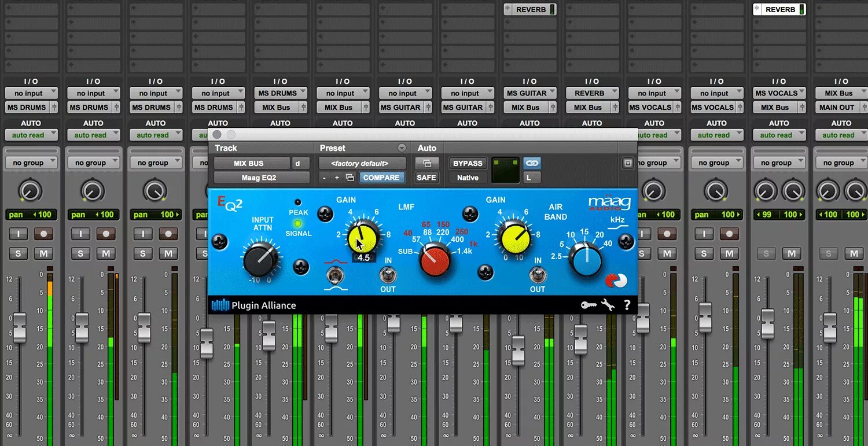The width and height of the screenshot is (868, 446).
Task: Click the blue AIR BAND kHz knob
Action: coord(586,260)
